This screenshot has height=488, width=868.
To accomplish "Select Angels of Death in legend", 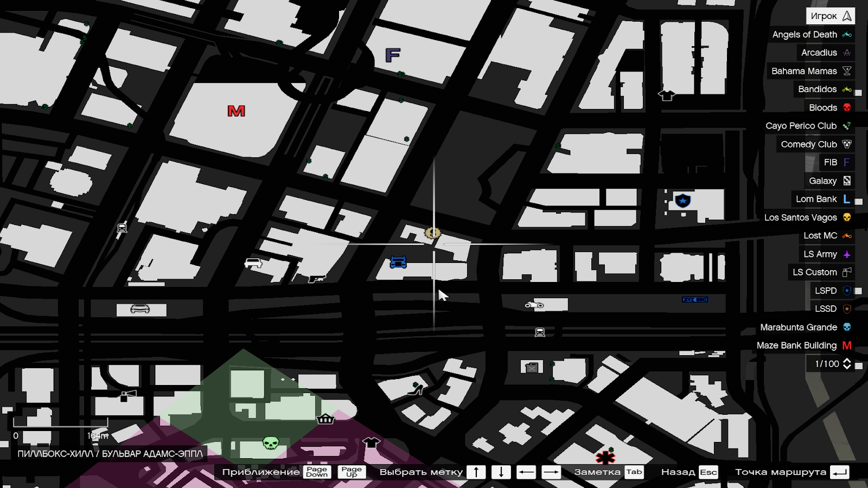I will point(812,35).
